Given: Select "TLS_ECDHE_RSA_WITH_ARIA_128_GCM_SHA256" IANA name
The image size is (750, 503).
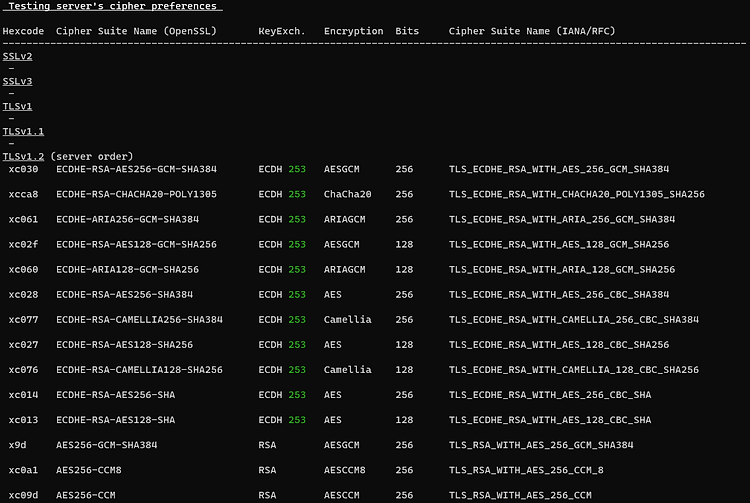Looking at the screenshot, I should click(x=562, y=270).
